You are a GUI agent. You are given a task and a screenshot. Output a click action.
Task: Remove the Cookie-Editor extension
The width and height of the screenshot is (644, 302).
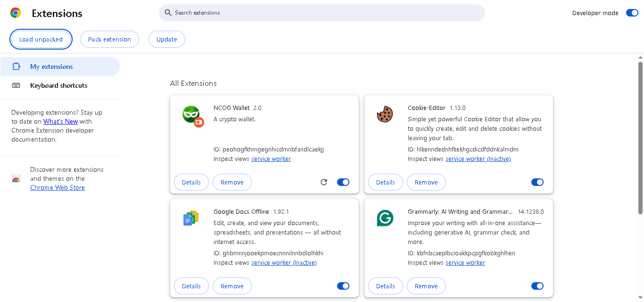(x=426, y=182)
